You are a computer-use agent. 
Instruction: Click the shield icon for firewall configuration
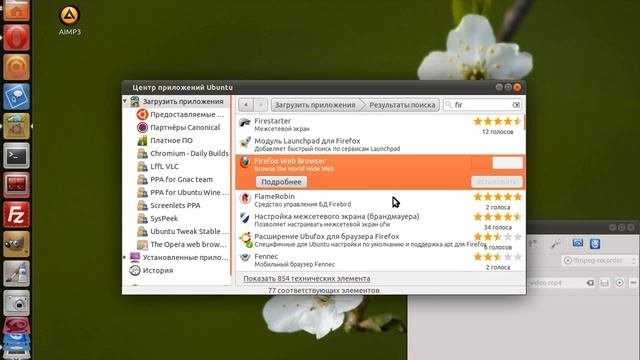pyautogui.click(x=245, y=218)
